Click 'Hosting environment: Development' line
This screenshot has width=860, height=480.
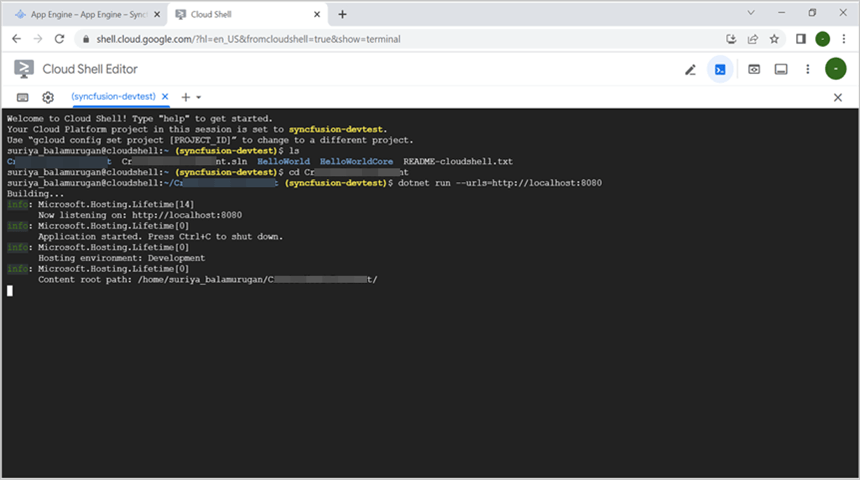(x=121, y=258)
